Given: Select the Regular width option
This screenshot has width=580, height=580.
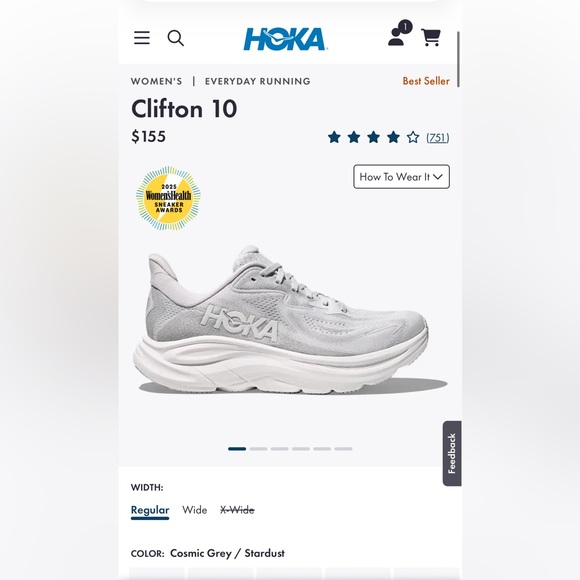Looking at the screenshot, I should point(150,510).
